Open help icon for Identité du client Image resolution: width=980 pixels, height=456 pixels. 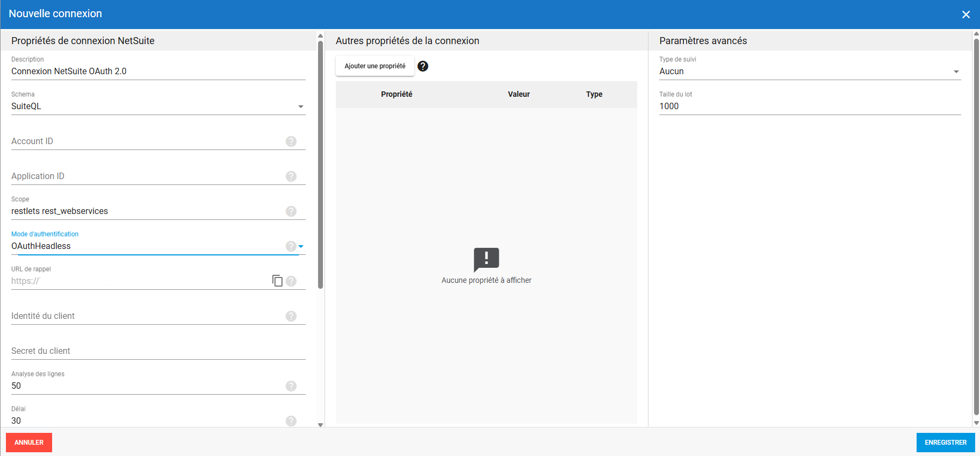[x=291, y=316]
